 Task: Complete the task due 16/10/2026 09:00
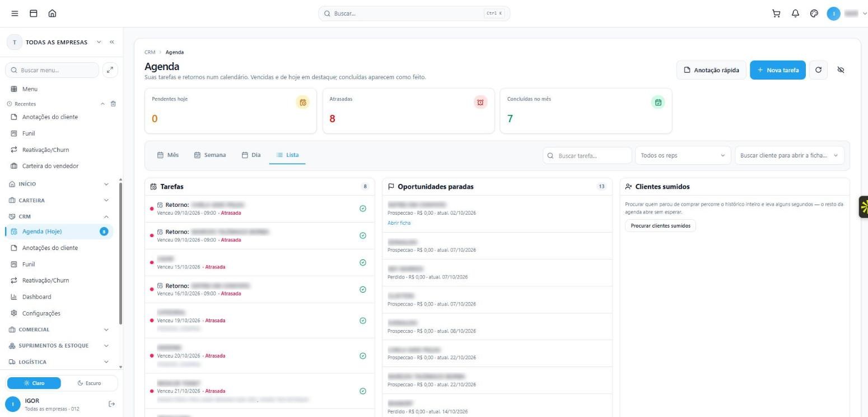[363, 289]
